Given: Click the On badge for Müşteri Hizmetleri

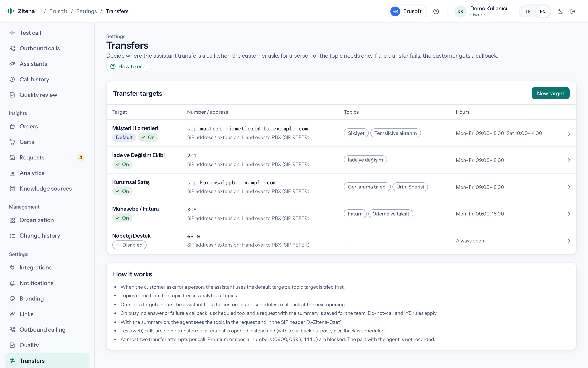Looking at the screenshot, I should 148,137.
